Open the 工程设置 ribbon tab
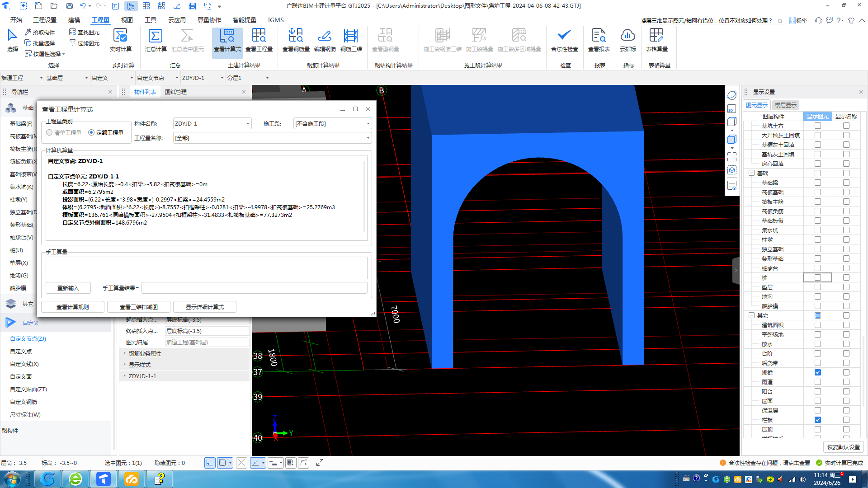Screen dimensions: 868x488 45,20
